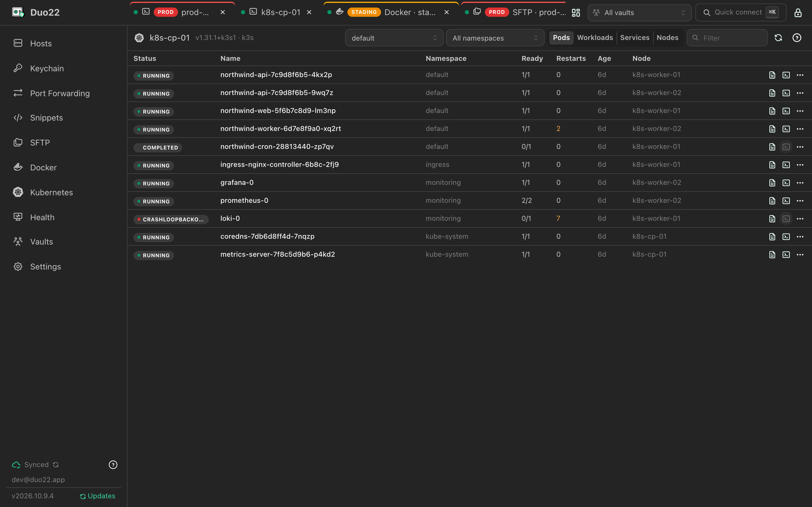Viewport: 812px width, 507px height.
Task: Open logs icon for loki-0 pod
Action: [x=772, y=219]
